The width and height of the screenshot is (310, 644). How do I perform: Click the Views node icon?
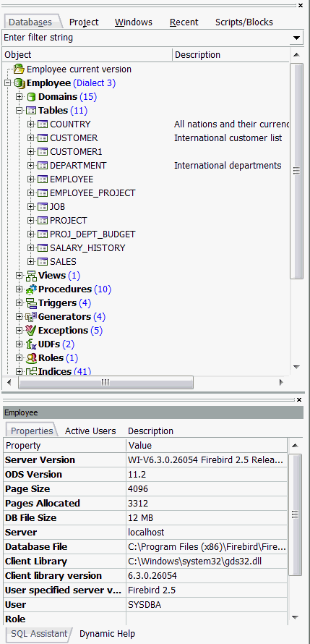tap(31, 276)
